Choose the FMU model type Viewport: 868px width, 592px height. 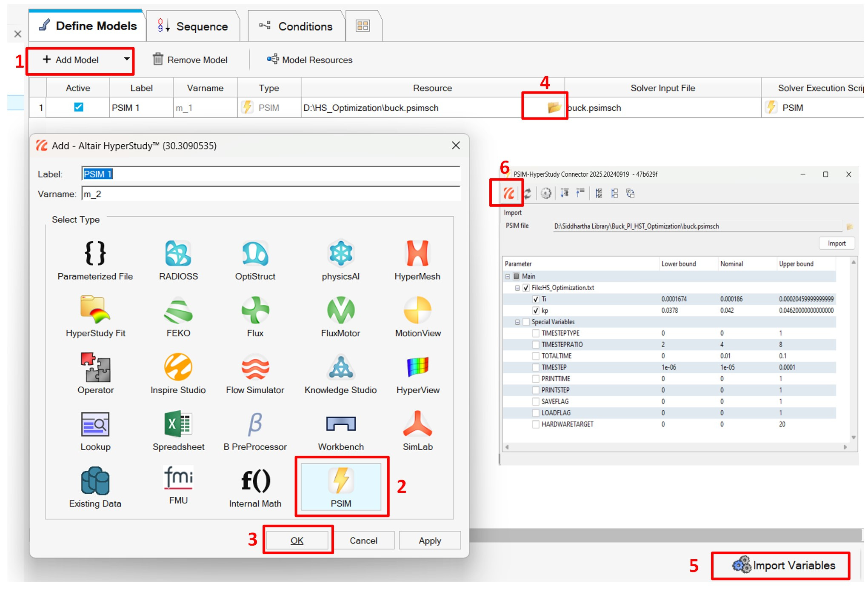click(x=178, y=485)
